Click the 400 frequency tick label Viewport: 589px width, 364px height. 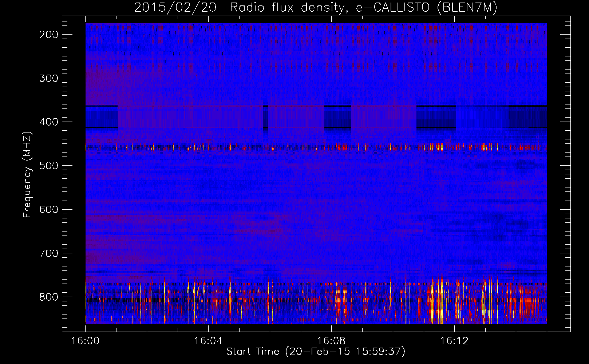(x=49, y=122)
